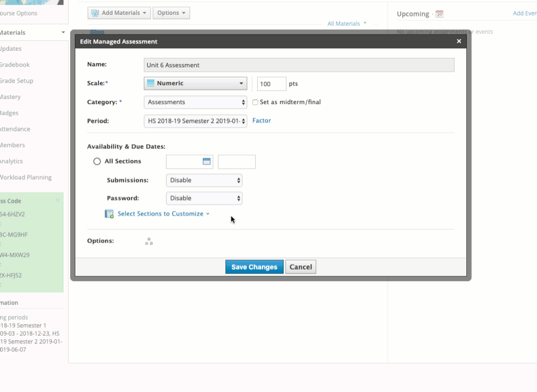Click the Select Sections customize icon
The height and width of the screenshot is (392, 537).
109,214
